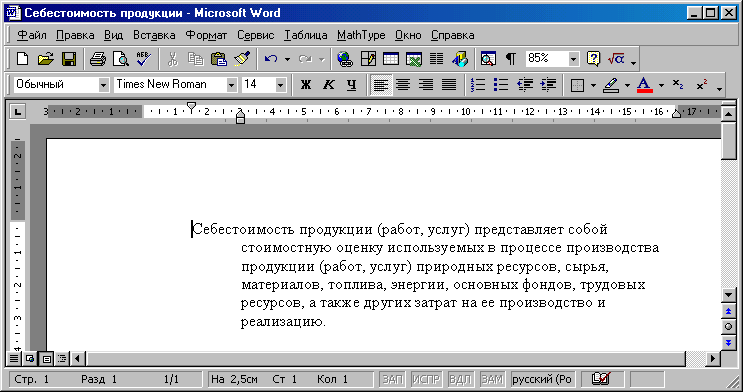Viewport: 743px width, 392px height.
Task: Open the MathType menu
Action: 361,35
